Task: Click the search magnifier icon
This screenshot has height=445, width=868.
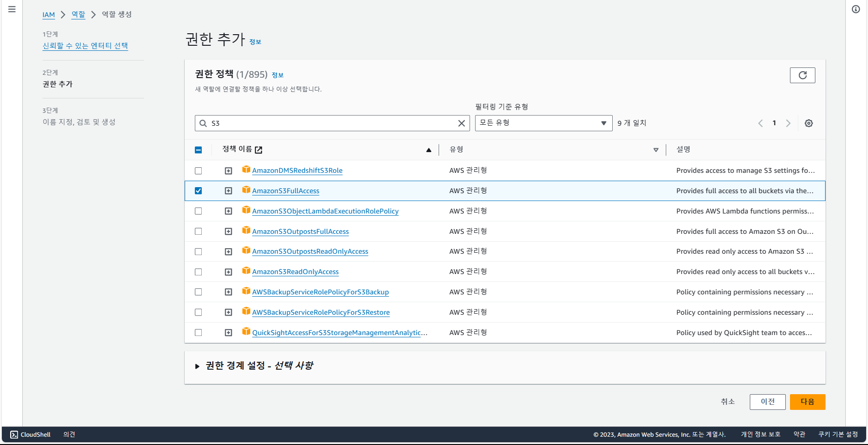Action: 203,123
